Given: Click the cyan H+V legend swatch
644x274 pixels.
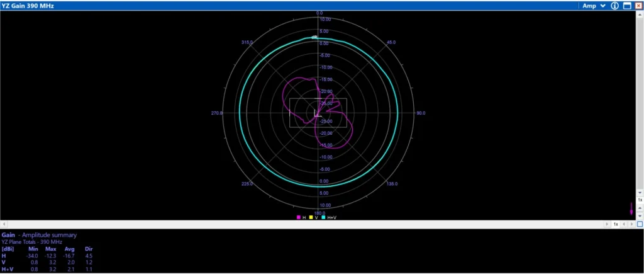Looking at the screenshot, I should [324, 217].
